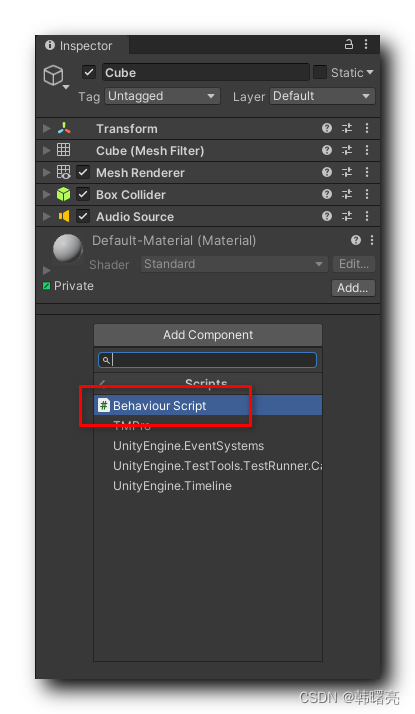Expand the Transform component foldout
The image size is (415, 714).
[x=46, y=128]
